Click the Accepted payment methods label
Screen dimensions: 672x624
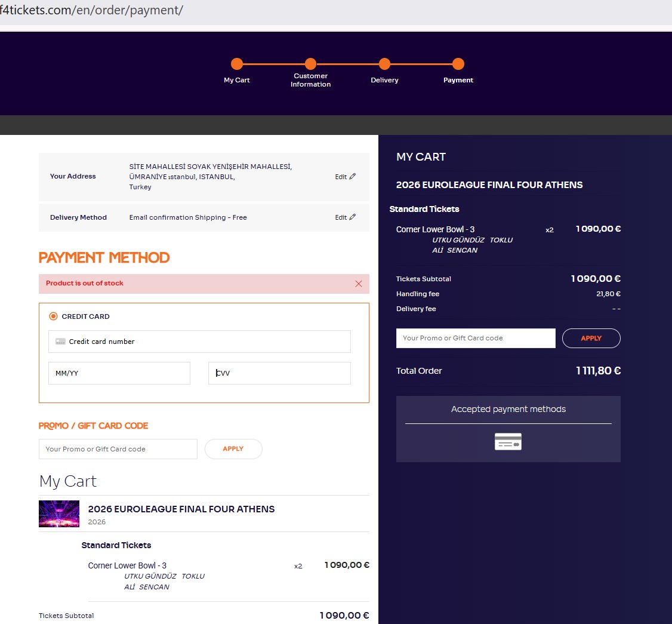click(x=508, y=409)
